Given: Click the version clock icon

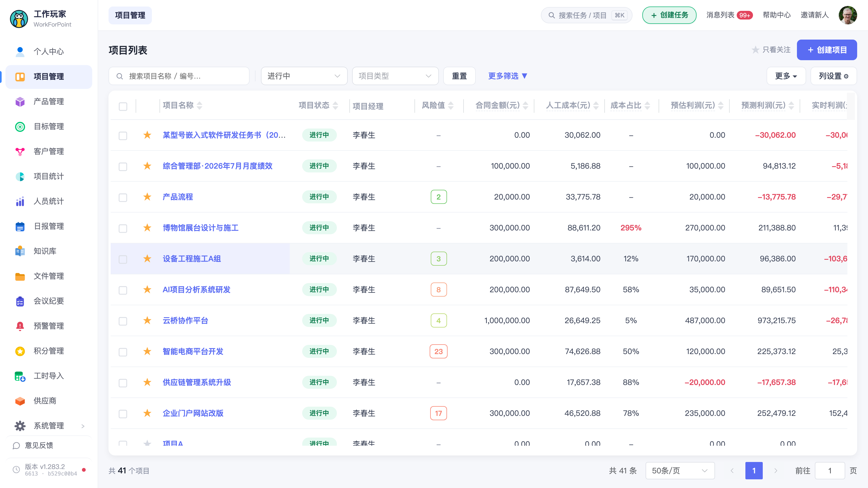Looking at the screenshot, I should [x=16, y=470].
